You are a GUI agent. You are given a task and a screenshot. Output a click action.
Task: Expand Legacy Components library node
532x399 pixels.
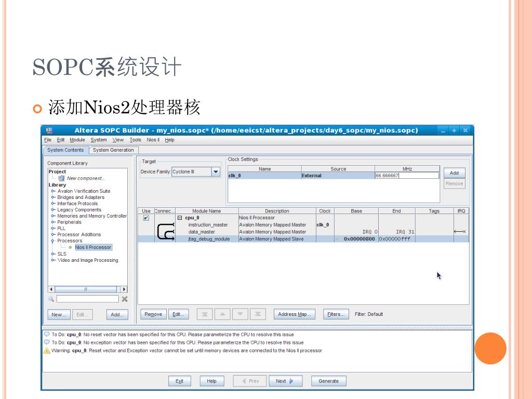coord(53,210)
